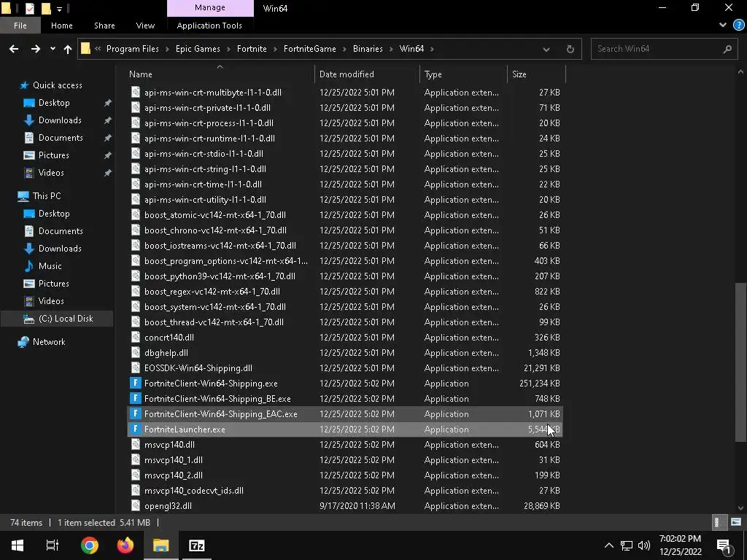Open the Recent locations dropdown arrow
Viewport: 747px width, 560px height.
53,49
